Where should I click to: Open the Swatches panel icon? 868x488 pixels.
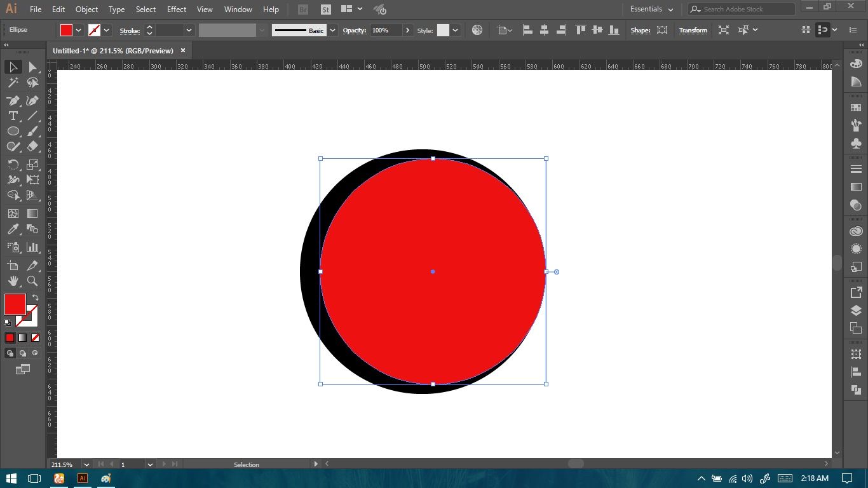point(856,108)
